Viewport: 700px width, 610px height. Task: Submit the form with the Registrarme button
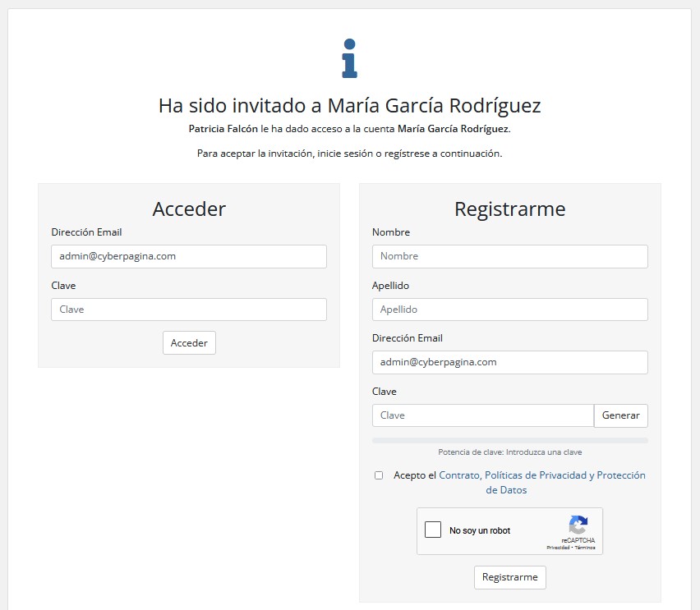(x=509, y=577)
